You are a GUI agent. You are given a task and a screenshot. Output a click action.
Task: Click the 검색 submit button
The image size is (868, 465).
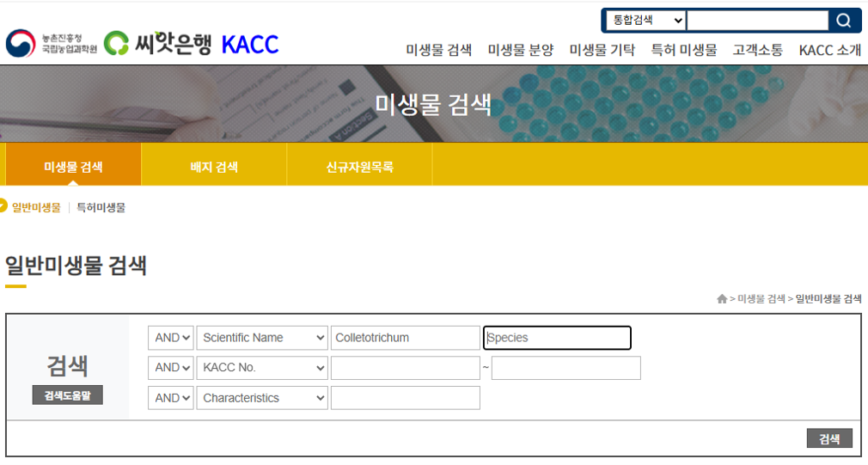pyautogui.click(x=829, y=438)
